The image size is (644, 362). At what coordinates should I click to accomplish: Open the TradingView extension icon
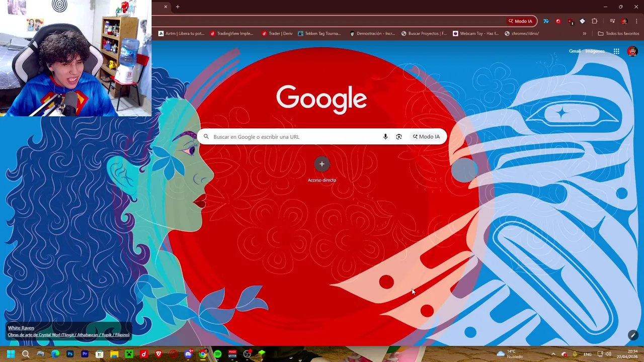pos(546,21)
